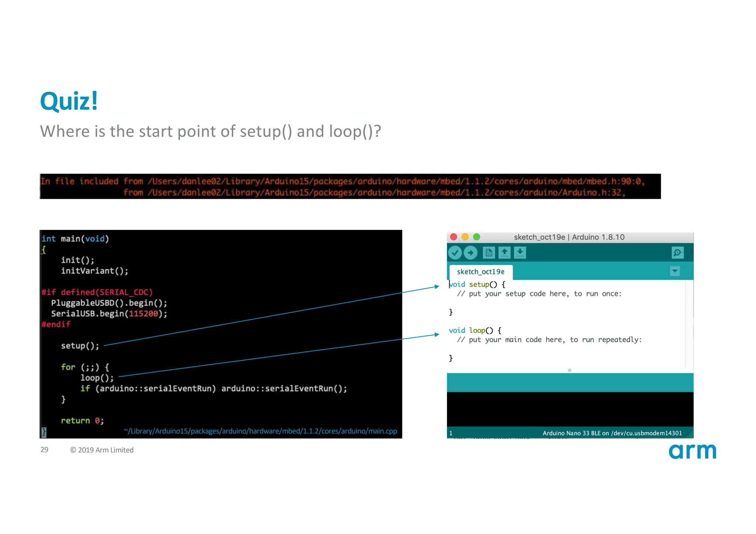Click the Arduino.h:32 include error line
The width and height of the screenshot is (756, 534).
374,192
